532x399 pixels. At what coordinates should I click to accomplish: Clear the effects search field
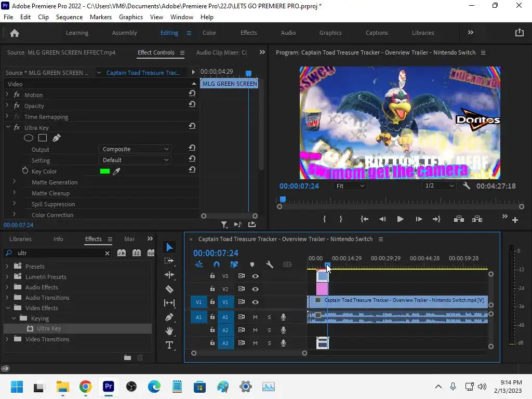107,253
